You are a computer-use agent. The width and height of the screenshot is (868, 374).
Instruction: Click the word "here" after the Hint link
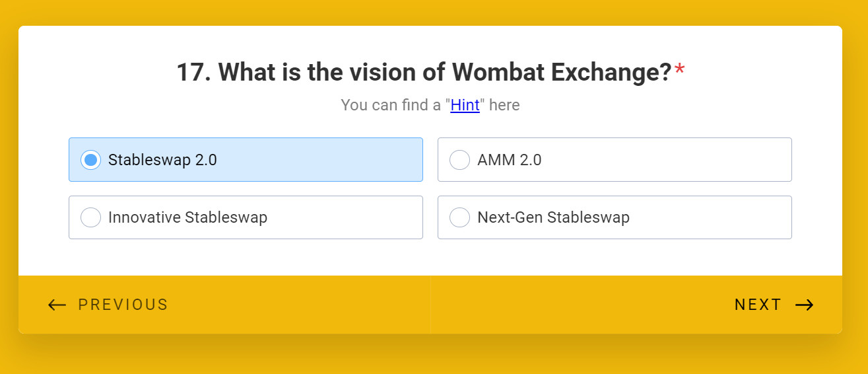[504, 105]
